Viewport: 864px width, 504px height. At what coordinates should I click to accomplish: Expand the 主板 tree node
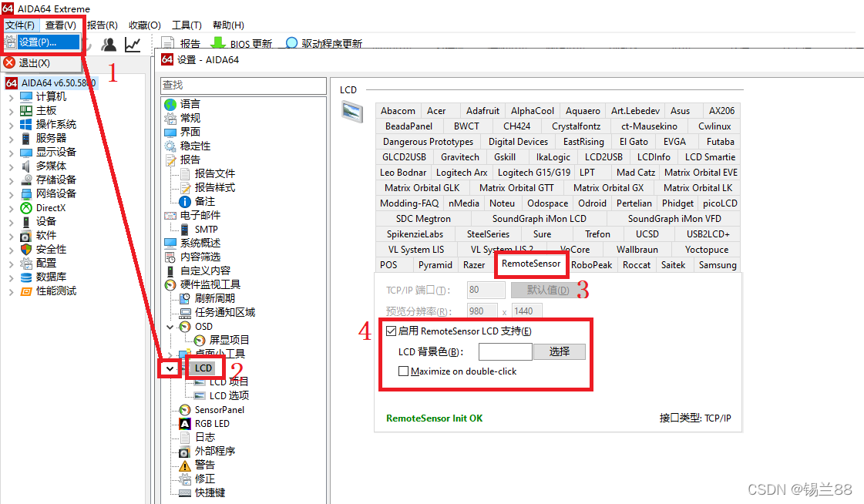tap(11, 111)
